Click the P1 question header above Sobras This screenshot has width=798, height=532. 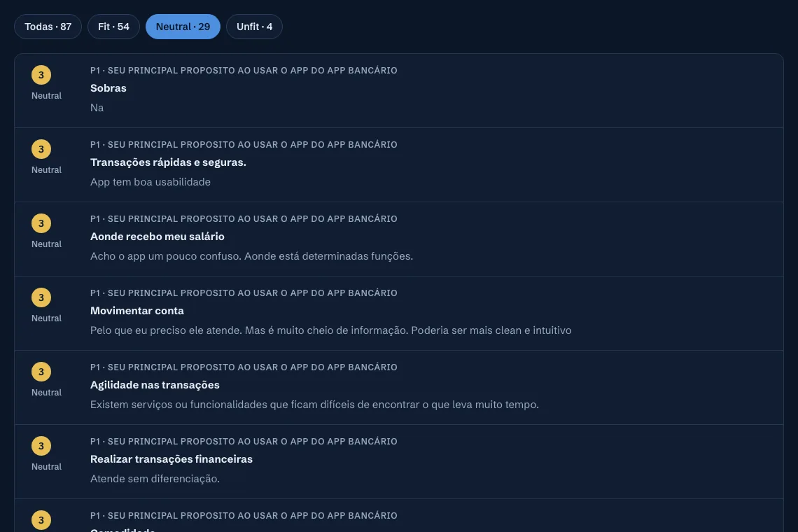coord(244,71)
